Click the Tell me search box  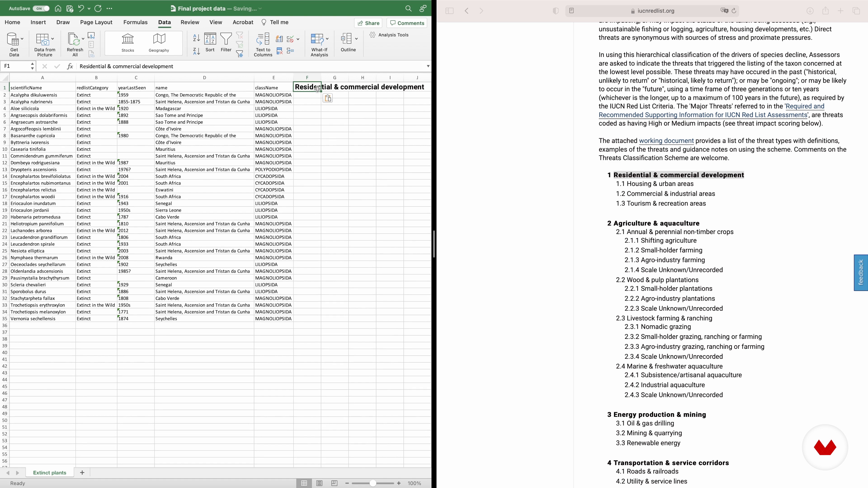click(275, 22)
